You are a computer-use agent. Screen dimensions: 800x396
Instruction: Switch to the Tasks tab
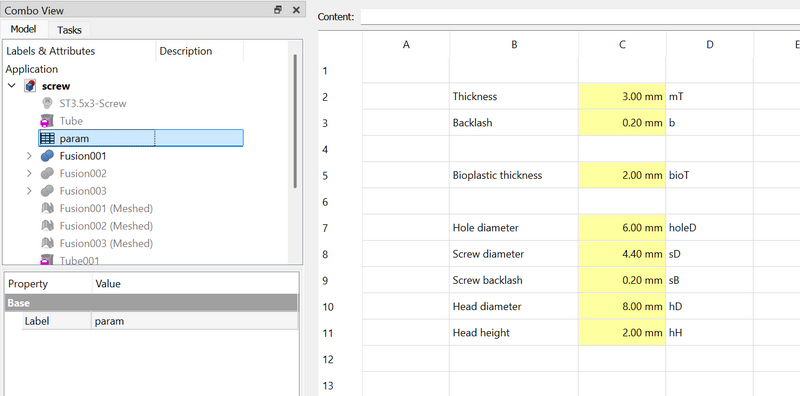69,30
